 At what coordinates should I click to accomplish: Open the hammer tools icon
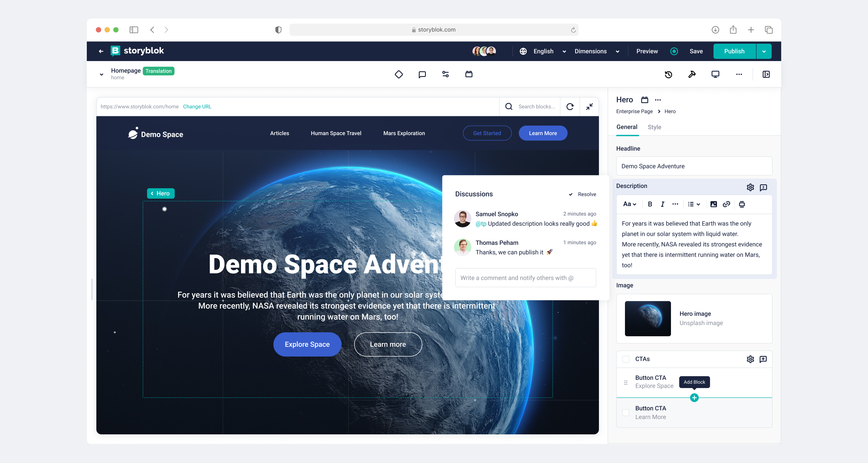pyautogui.click(x=692, y=74)
